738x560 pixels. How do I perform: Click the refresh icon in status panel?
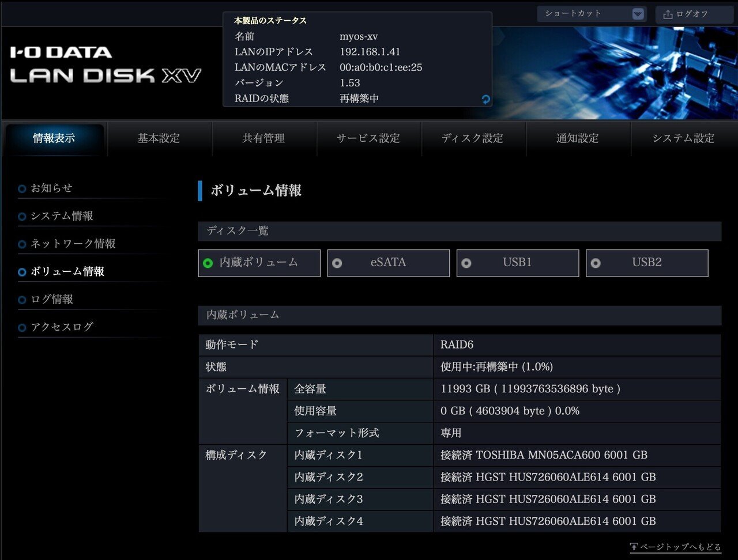click(x=485, y=99)
